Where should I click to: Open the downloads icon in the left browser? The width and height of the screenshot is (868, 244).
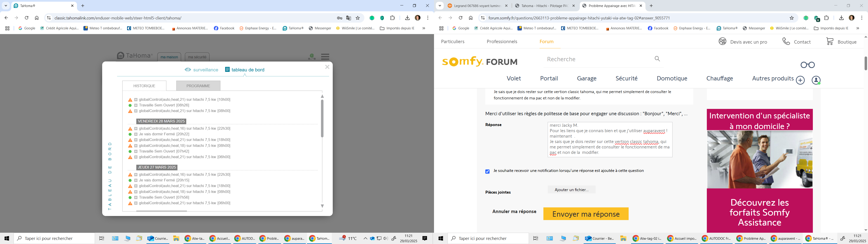pyautogui.click(x=407, y=18)
